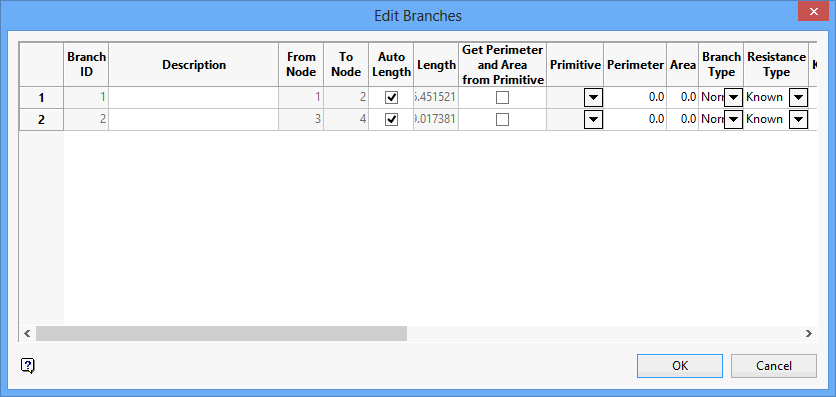Click the Perimeter cell in row 2

[635, 119]
